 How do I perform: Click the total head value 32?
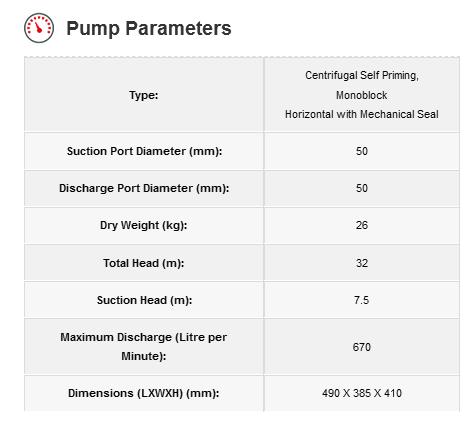[362, 263]
